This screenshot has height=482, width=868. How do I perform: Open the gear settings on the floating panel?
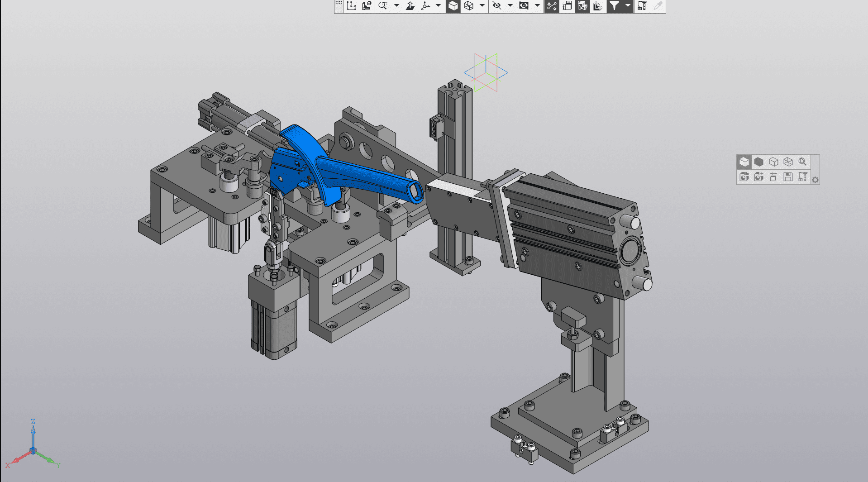pyautogui.click(x=815, y=180)
